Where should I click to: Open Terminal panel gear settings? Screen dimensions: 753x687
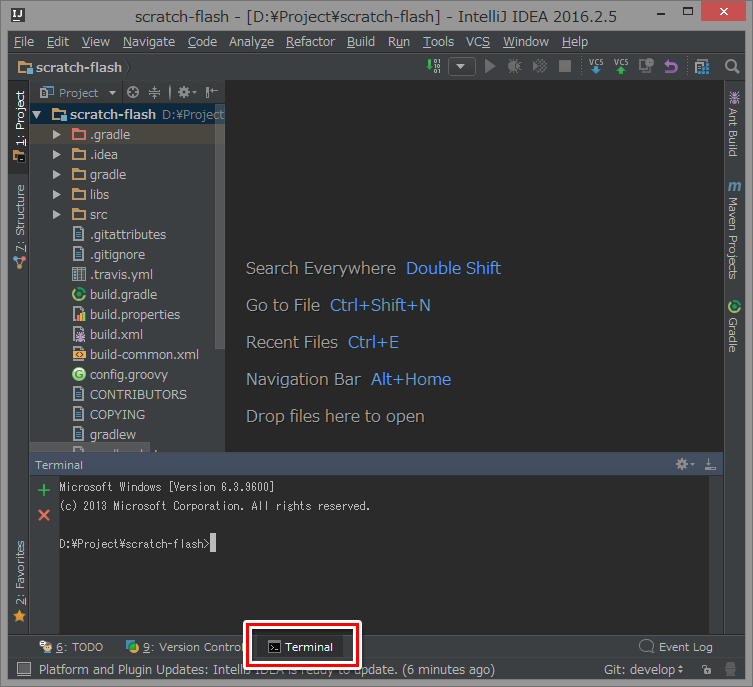[685, 464]
